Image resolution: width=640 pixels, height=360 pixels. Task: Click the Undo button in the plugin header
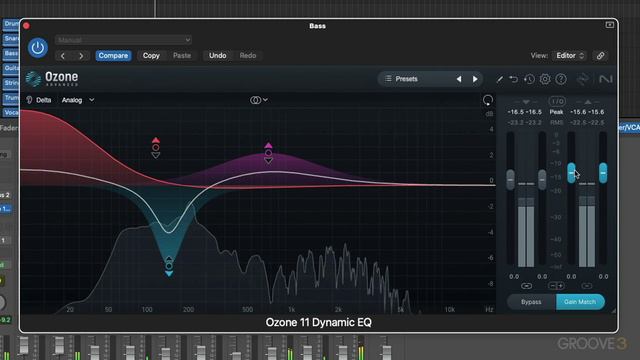click(218, 56)
